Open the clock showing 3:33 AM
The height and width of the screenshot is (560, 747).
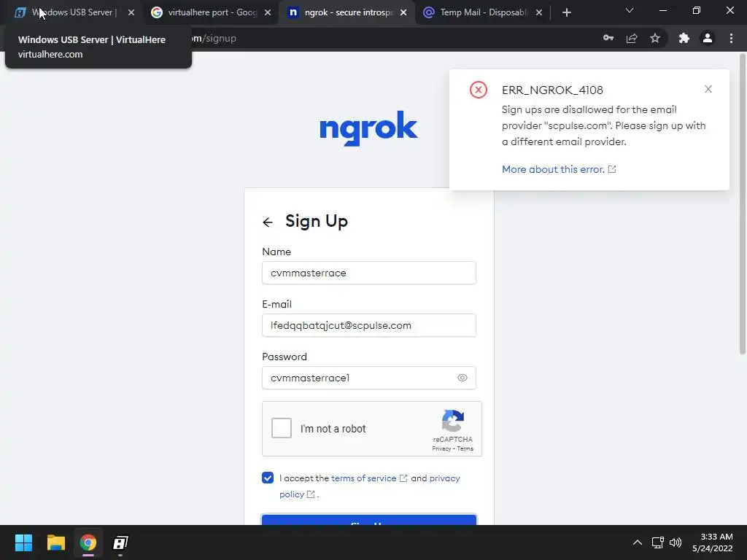[713, 542]
